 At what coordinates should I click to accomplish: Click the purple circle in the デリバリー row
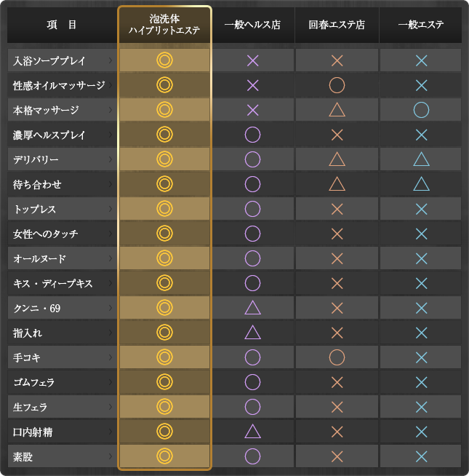[253, 159]
